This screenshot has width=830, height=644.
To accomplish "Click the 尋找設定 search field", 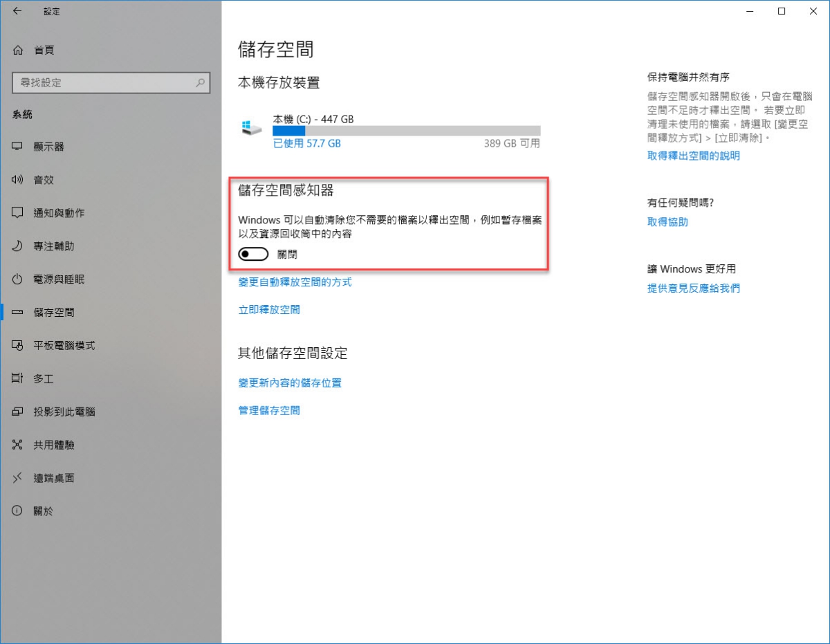I will point(111,82).
